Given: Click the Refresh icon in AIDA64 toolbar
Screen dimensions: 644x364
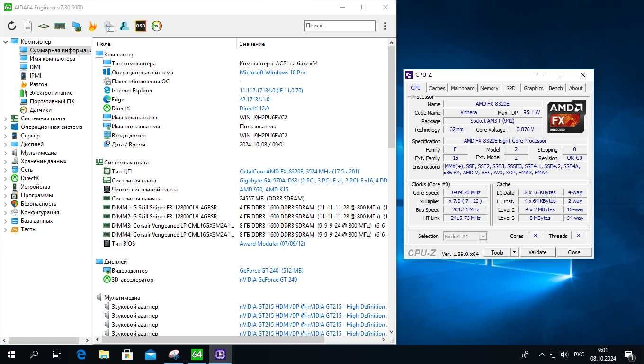Looking at the screenshot, I should click(12, 26).
